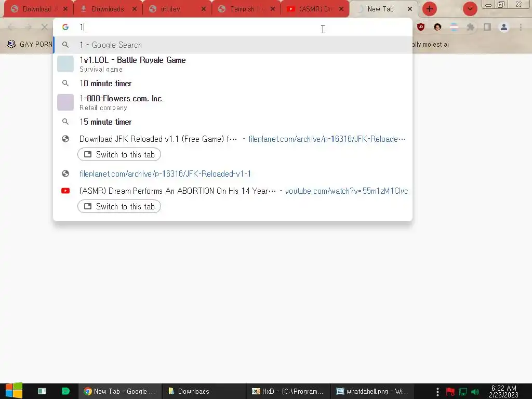Switch to the HxD taskbar window
Screen dimensions: 532x399
click(x=287, y=391)
